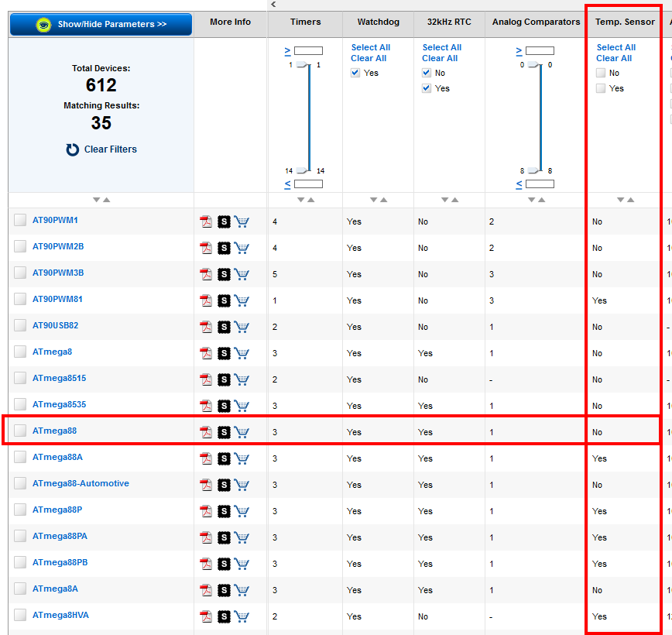Click the Show/Hide Parameters button
Viewport: 672px width, 635px height.
(101, 25)
